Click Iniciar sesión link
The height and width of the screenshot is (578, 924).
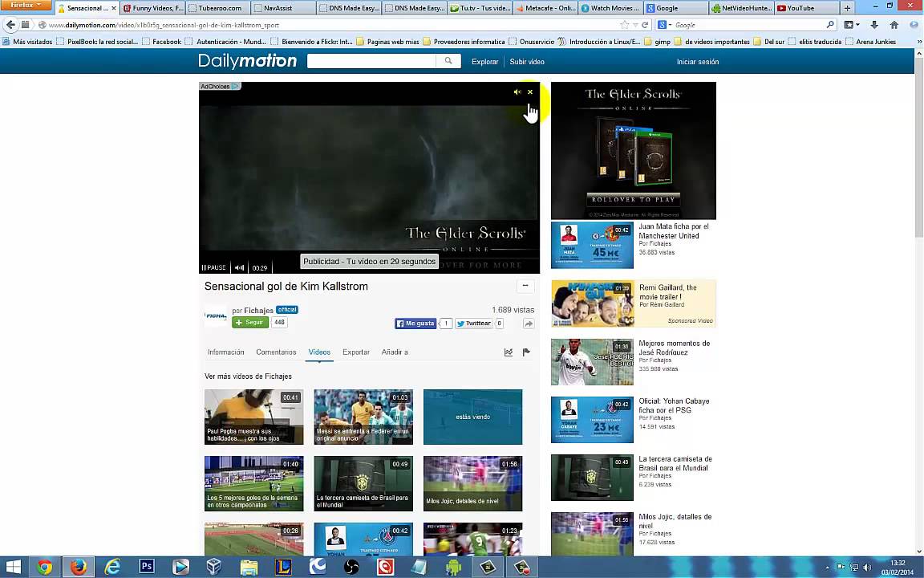point(698,61)
